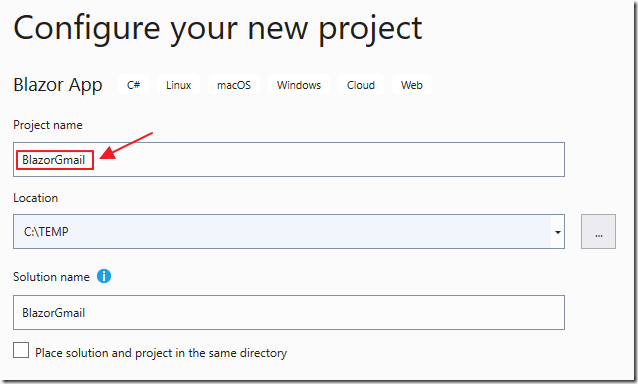638x384 pixels.
Task: Click the C# tag
Action: click(x=133, y=85)
